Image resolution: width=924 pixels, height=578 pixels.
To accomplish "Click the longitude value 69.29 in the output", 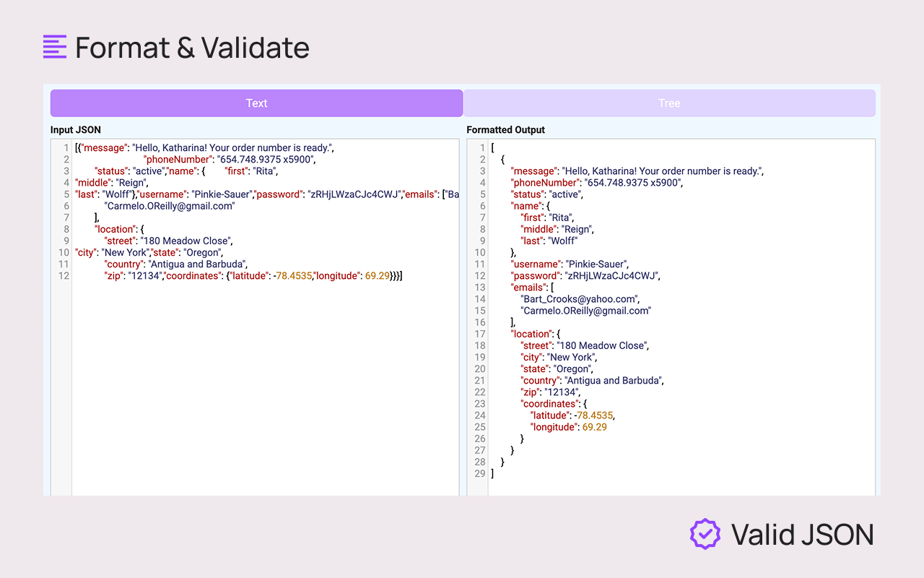I will click(x=594, y=426).
